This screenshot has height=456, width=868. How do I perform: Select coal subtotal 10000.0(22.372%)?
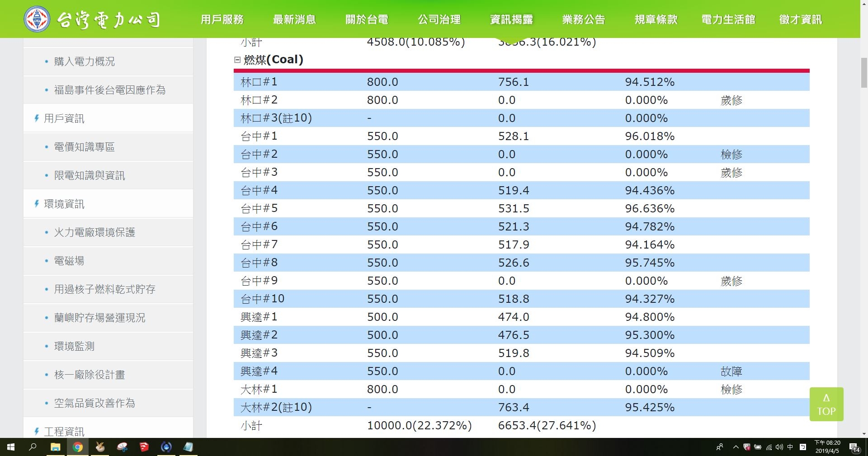[x=420, y=425]
